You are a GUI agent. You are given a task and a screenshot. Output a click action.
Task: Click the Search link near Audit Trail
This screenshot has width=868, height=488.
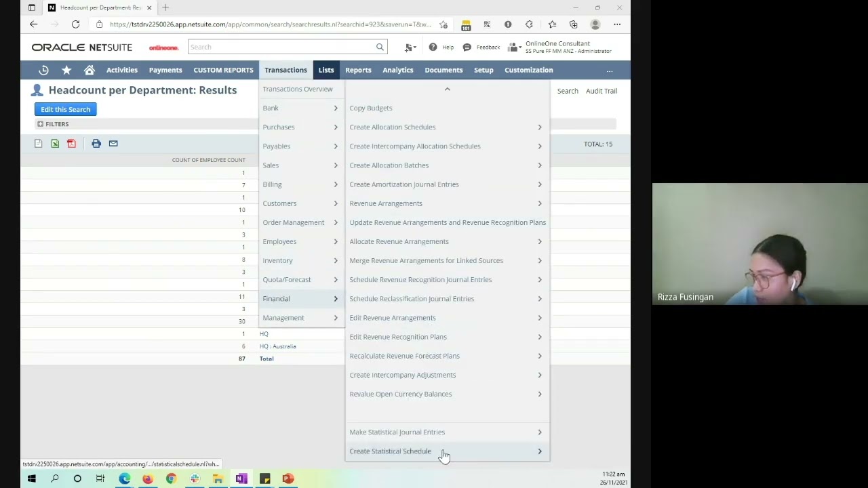pyautogui.click(x=568, y=91)
